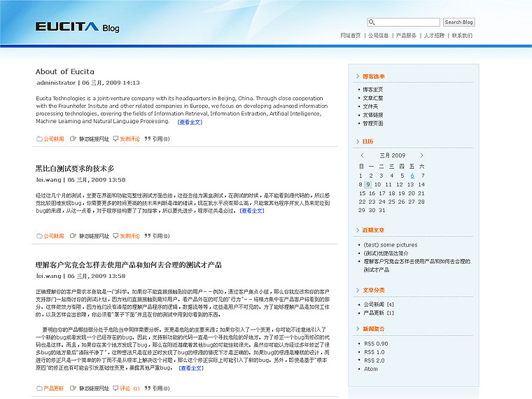Click permalink icon under 黑比白测试 post
Viewport: 532px width, 399px height.
point(73,235)
